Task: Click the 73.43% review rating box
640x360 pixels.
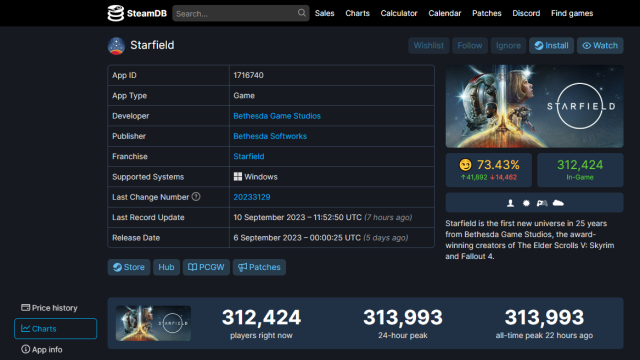Action: [x=489, y=170]
